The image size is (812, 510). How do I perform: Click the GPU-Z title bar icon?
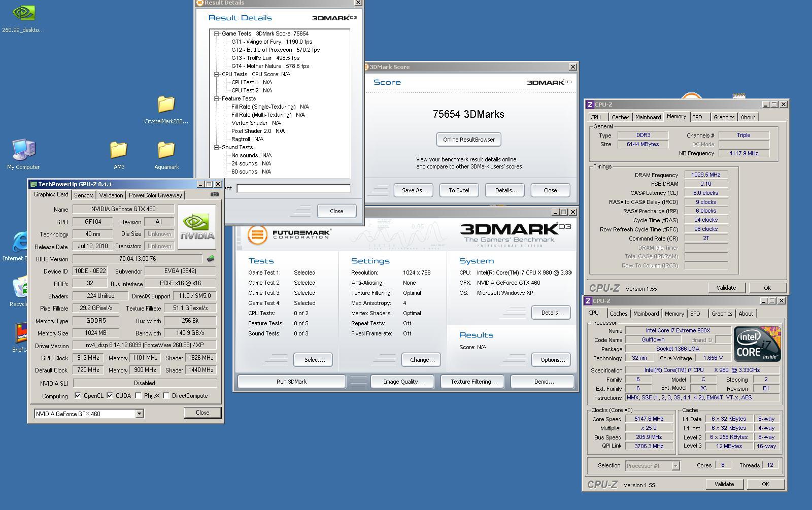[x=33, y=184]
